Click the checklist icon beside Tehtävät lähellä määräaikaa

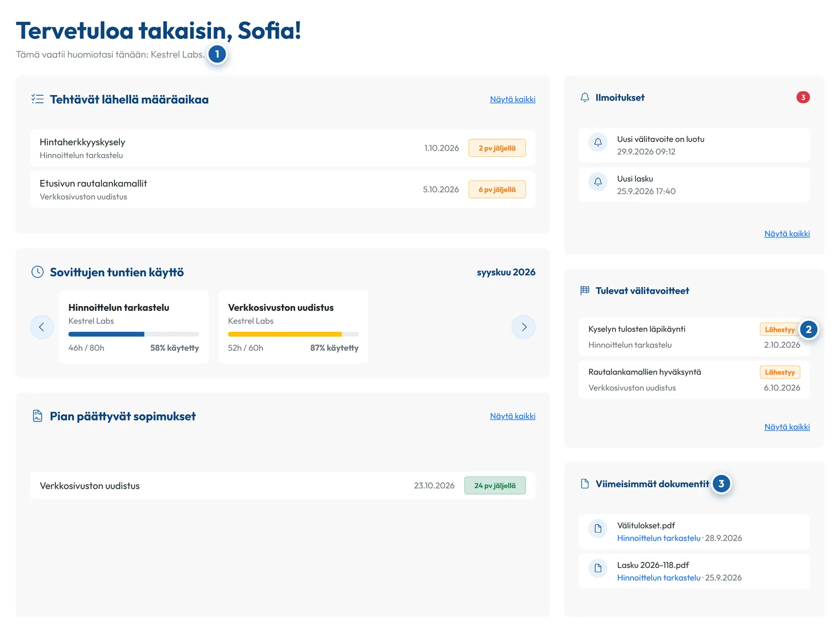(37, 99)
